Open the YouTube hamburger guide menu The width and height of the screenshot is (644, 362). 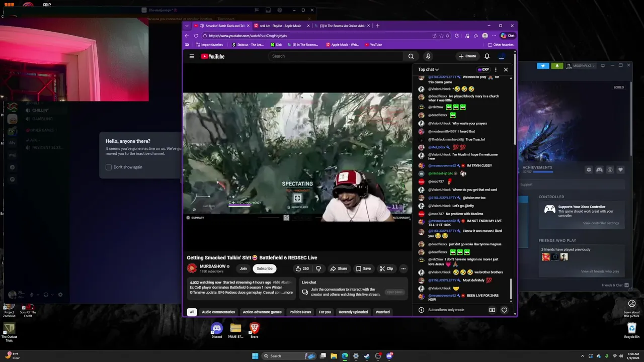click(x=192, y=56)
